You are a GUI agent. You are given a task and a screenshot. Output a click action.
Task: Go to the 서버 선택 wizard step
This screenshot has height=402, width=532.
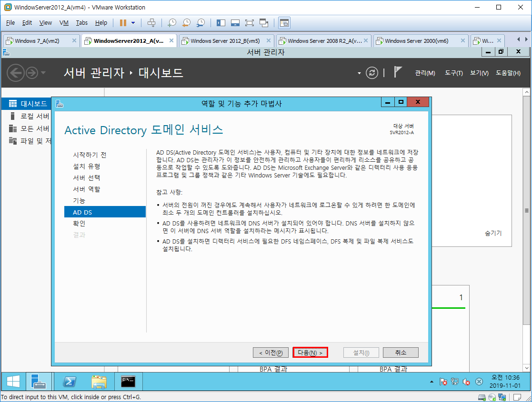tap(87, 178)
